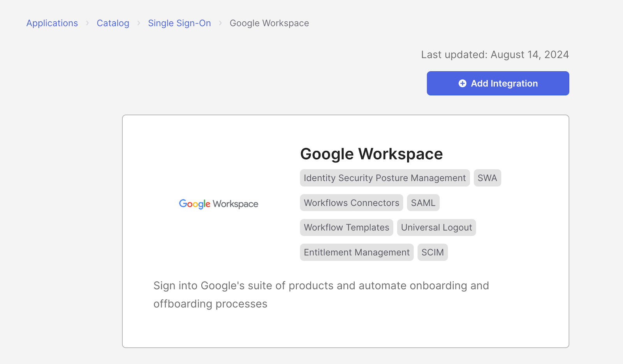Expand the chevron after Single Sign-On breadcrumb
Screen dimensions: 623x364
click(220, 23)
